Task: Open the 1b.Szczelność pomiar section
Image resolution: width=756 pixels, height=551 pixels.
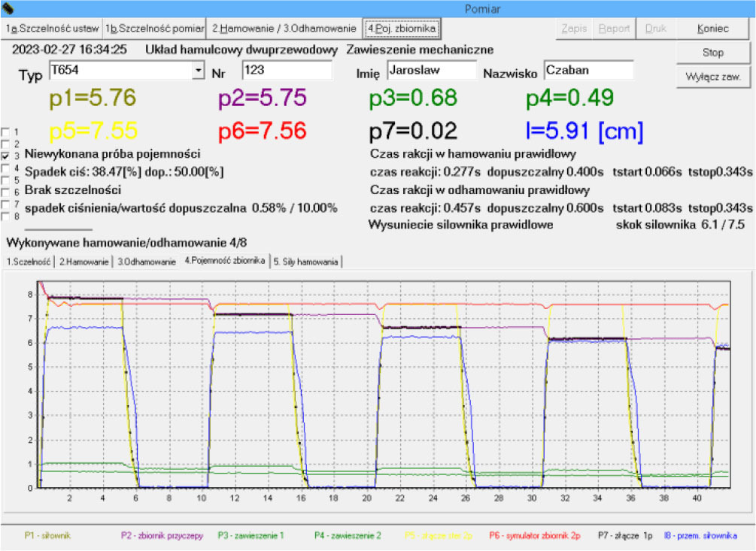Action: pos(154,29)
